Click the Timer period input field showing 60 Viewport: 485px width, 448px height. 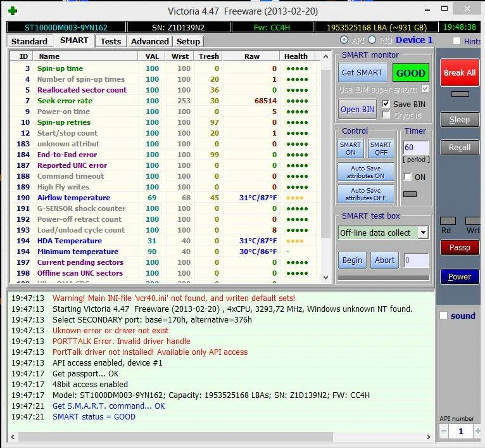416,148
